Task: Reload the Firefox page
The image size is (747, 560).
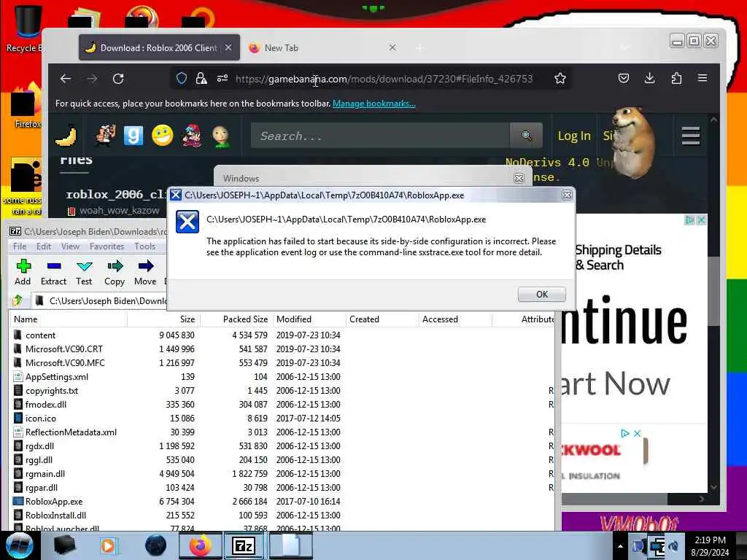Action: pyautogui.click(x=118, y=79)
